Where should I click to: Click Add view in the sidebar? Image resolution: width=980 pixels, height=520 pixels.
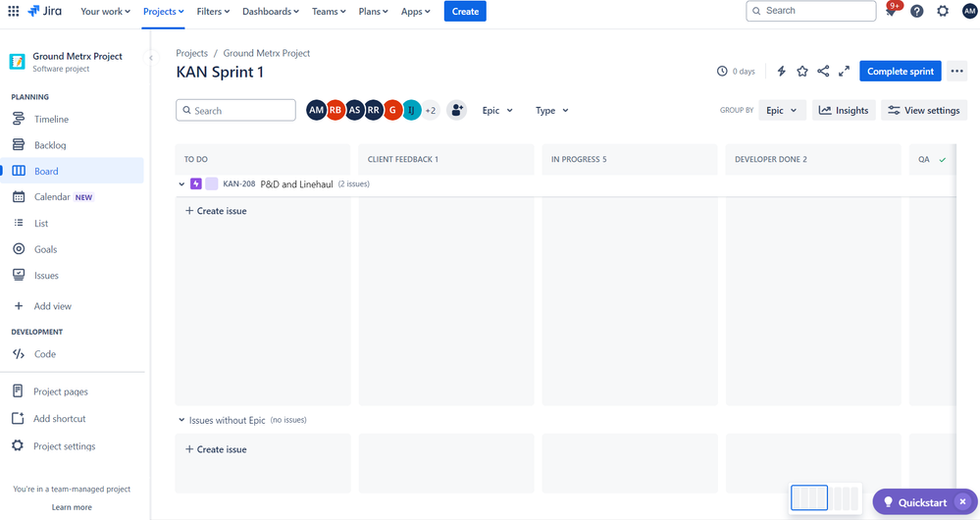[72, 306]
